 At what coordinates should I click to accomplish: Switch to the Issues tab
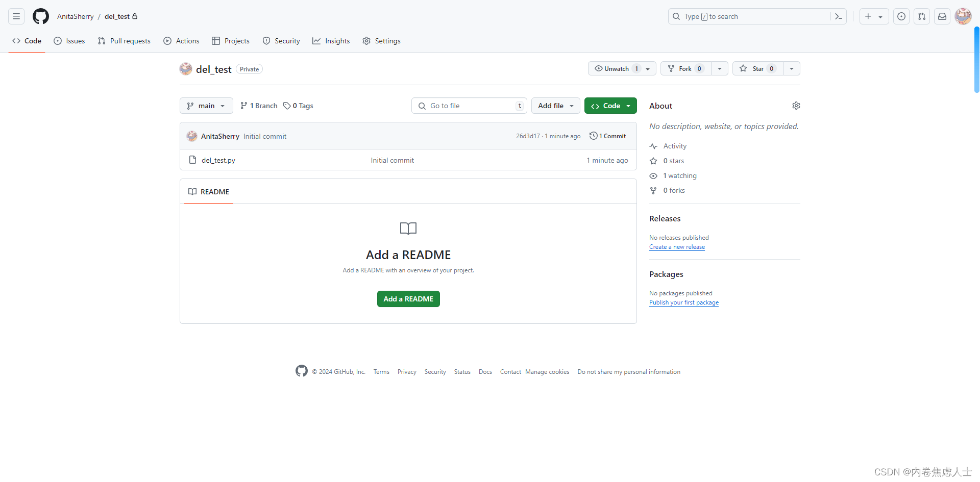[x=69, y=41]
